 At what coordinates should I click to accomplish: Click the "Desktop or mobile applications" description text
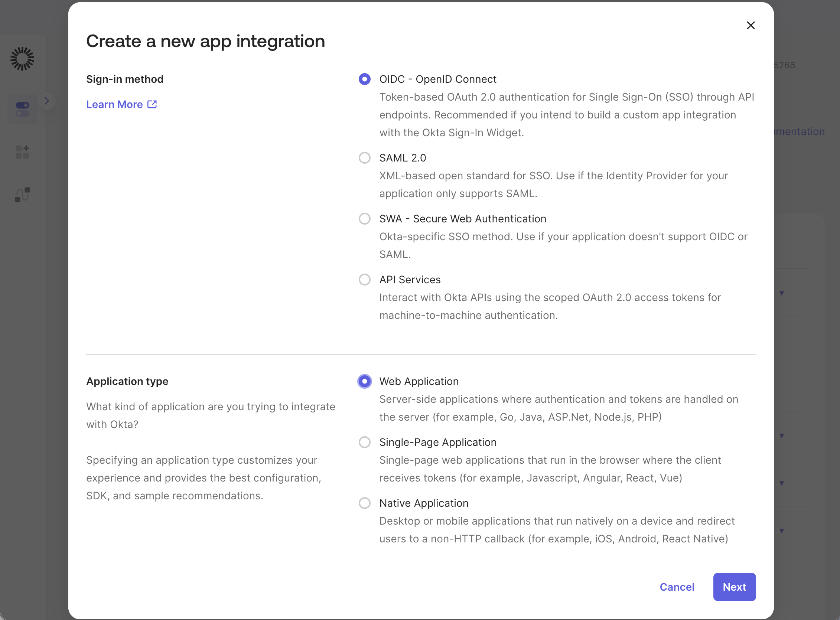[x=557, y=530]
